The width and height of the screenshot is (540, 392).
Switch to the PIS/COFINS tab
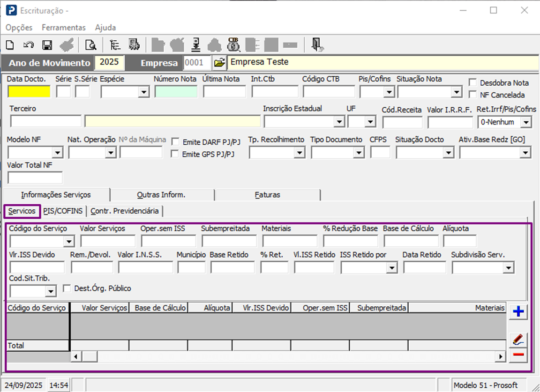tap(63, 211)
